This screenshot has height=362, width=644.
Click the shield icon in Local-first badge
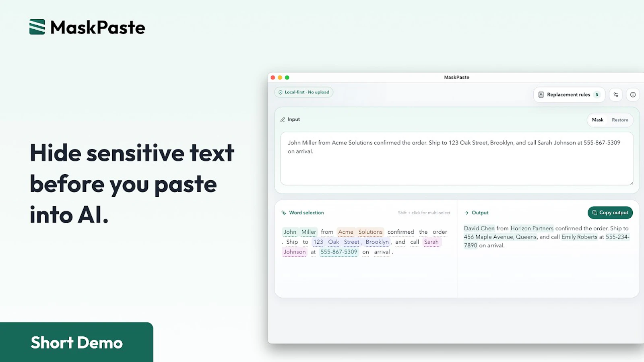coord(281,92)
